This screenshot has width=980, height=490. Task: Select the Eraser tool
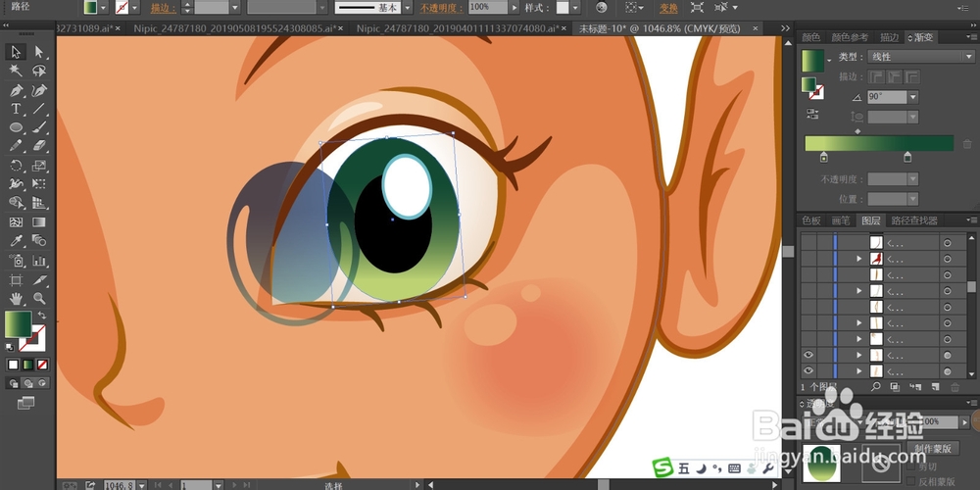tap(39, 146)
